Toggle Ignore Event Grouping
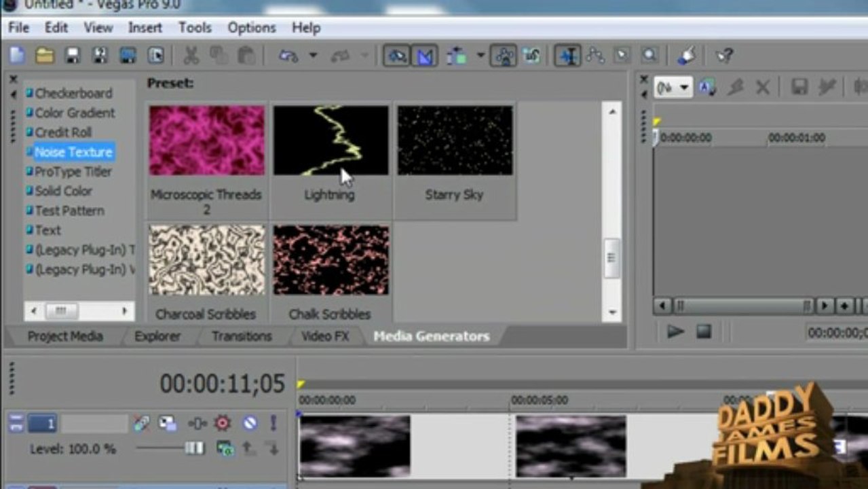The height and width of the screenshot is (489, 868). (x=531, y=56)
